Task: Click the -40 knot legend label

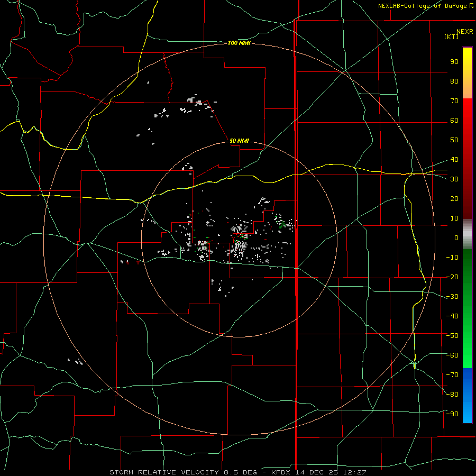Action: (452, 316)
